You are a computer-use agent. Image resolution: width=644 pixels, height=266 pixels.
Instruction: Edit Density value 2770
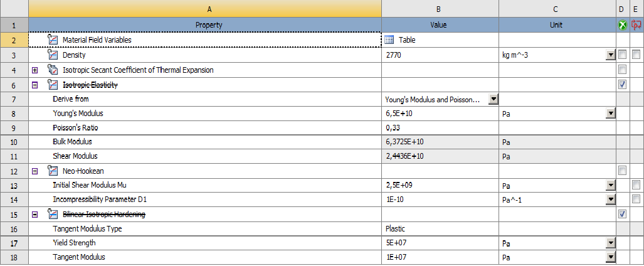[x=440, y=55]
